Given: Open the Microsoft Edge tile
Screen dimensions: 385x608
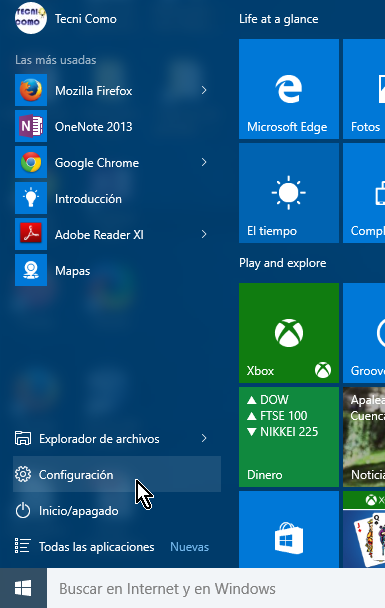Looking at the screenshot, I should click(289, 89).
